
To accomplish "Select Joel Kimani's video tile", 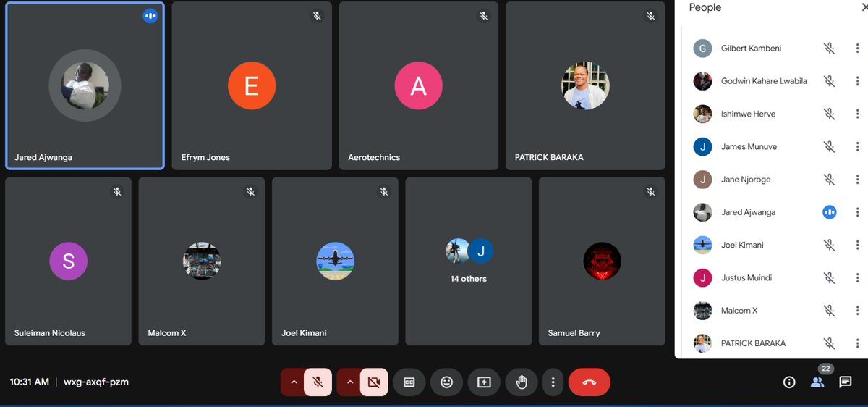I will coord(335,261).
